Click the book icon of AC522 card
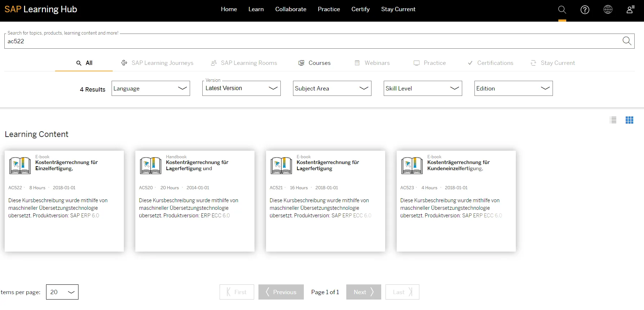Image resolution: width=644 pixels, height=310 pixels. (20, 165)
